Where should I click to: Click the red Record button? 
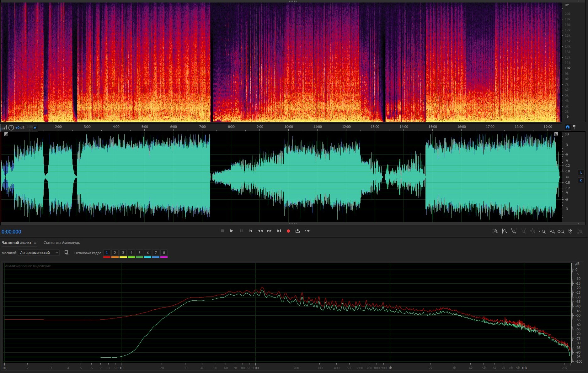(x=288, y=231)
